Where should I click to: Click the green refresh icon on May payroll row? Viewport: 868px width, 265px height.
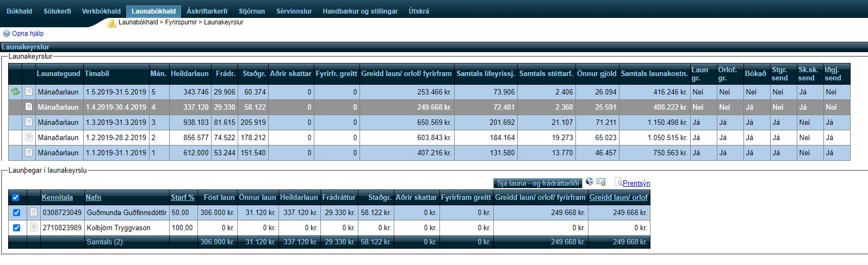pyautogui.click(x=15, y=92)
